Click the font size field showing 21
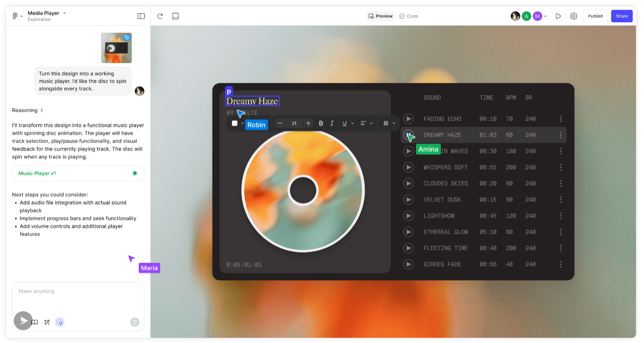 click(x=294, y=123)
